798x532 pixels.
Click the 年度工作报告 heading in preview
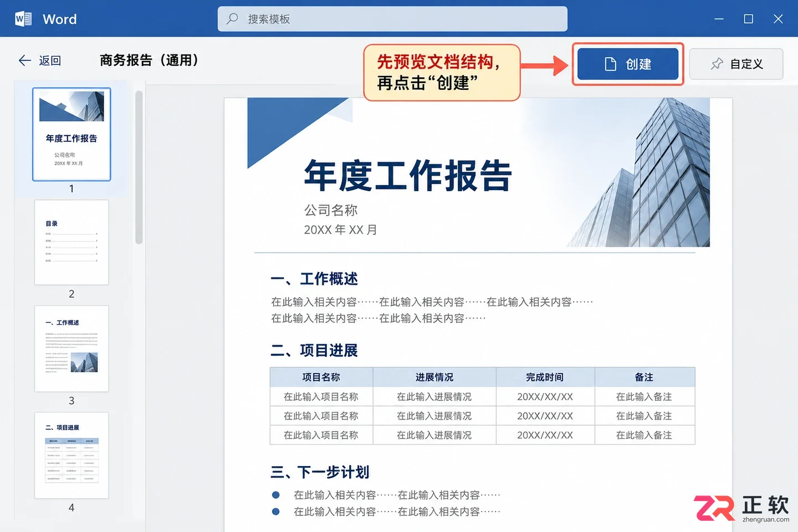coord(408,176)
